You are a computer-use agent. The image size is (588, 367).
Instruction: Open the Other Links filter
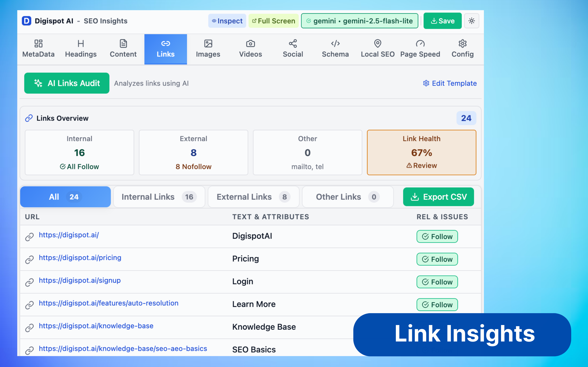click(347, 197)
